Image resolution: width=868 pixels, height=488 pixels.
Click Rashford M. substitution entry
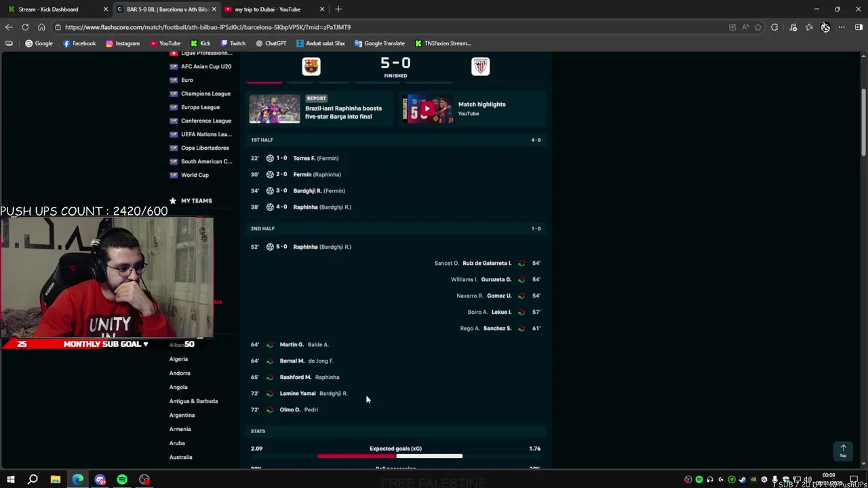pos(296,377)
